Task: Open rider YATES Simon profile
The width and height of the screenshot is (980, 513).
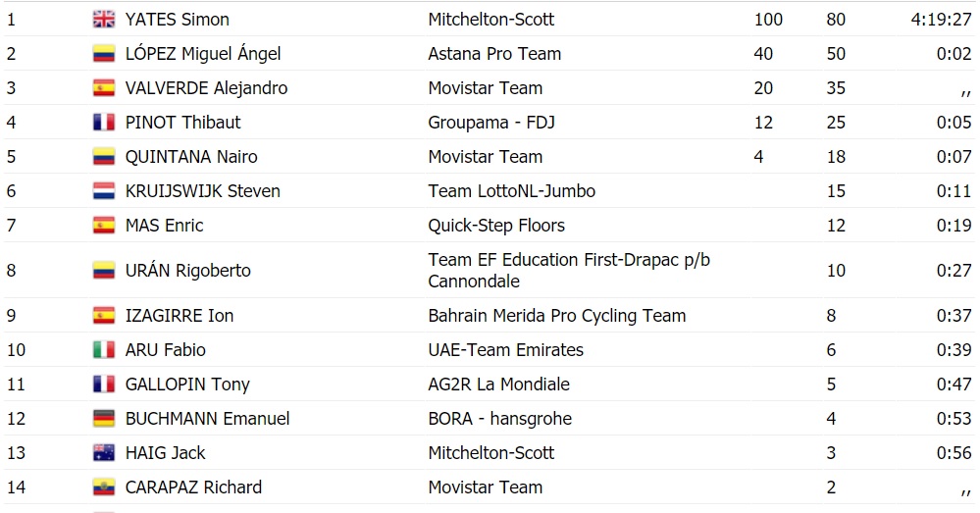Action: 177,20
